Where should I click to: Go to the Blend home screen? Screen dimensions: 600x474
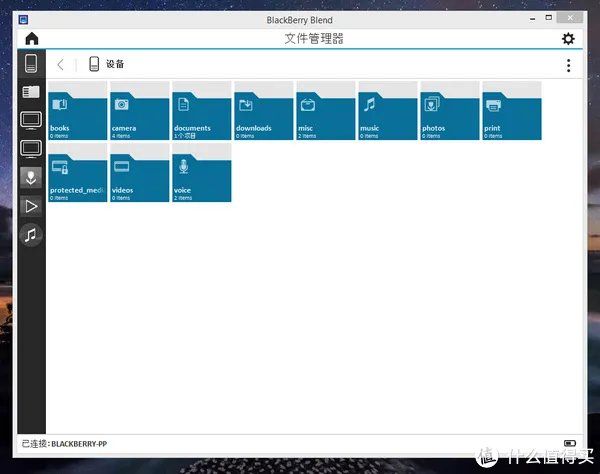coord(32,39)
